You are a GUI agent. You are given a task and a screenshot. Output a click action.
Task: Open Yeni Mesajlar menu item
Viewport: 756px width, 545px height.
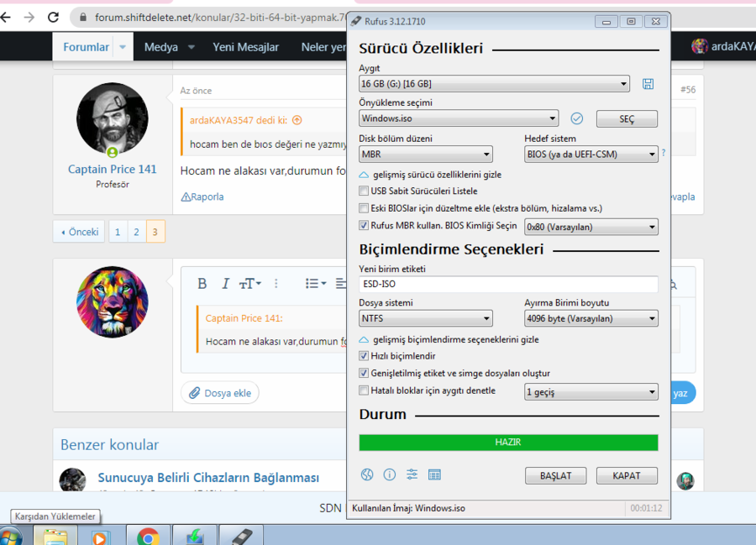246,47
